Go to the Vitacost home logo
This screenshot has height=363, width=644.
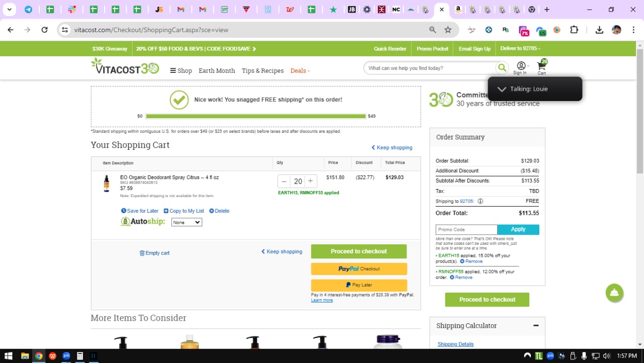[125, 66]
